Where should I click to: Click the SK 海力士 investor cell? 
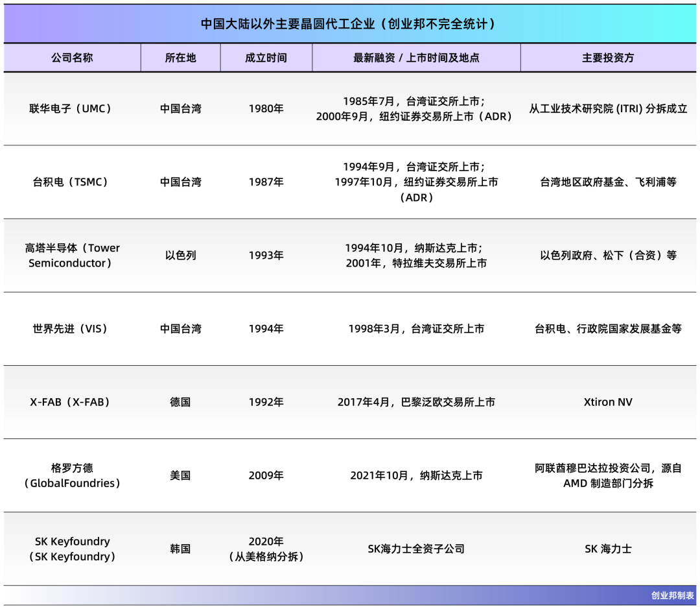coord(608,549)
